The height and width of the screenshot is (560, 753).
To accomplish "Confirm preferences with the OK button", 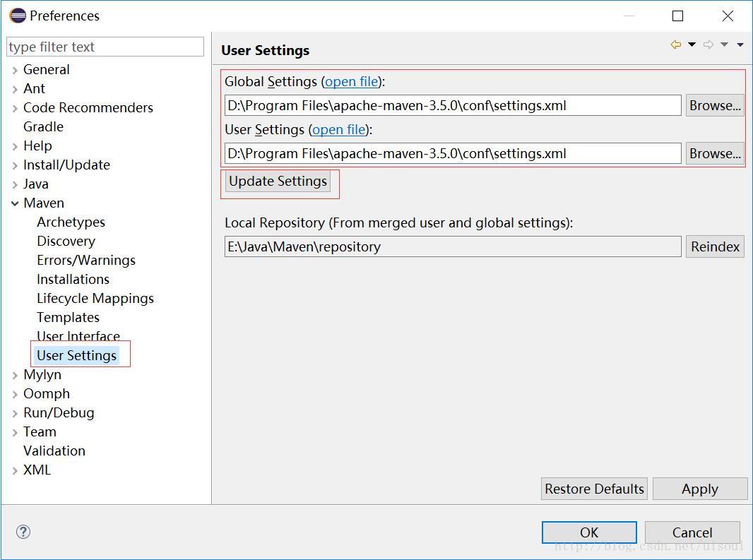I will [589, 532].
